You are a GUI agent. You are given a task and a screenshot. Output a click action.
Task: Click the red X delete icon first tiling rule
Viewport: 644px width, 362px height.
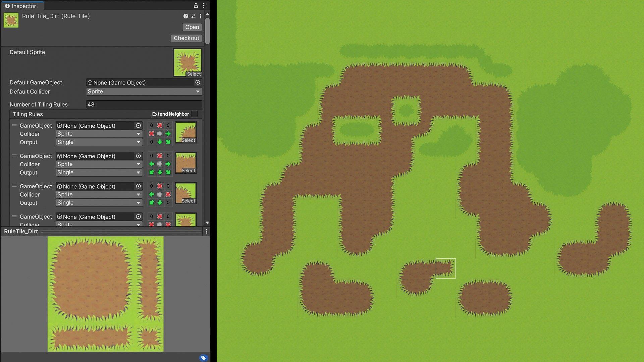[x=159, y=126]
